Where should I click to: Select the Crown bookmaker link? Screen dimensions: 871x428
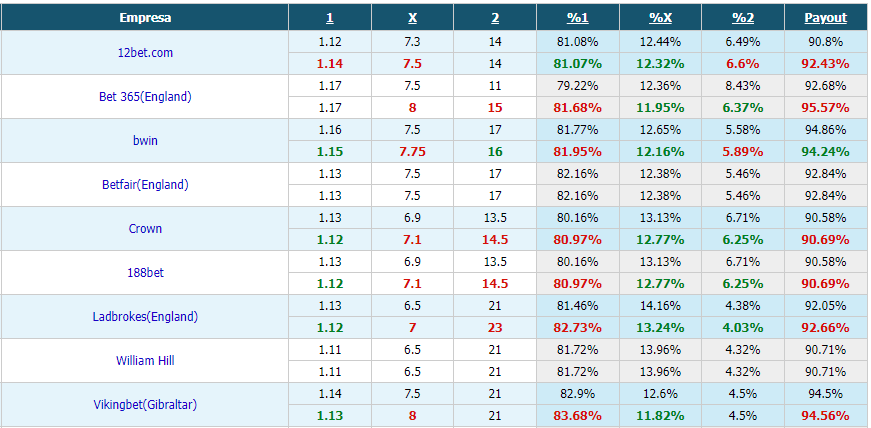145,228
